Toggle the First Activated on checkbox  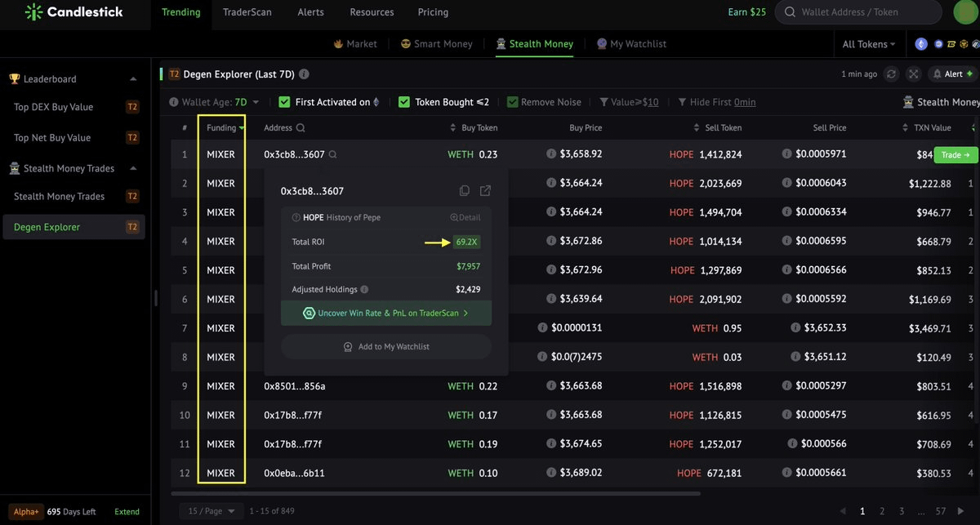[284, 102]
